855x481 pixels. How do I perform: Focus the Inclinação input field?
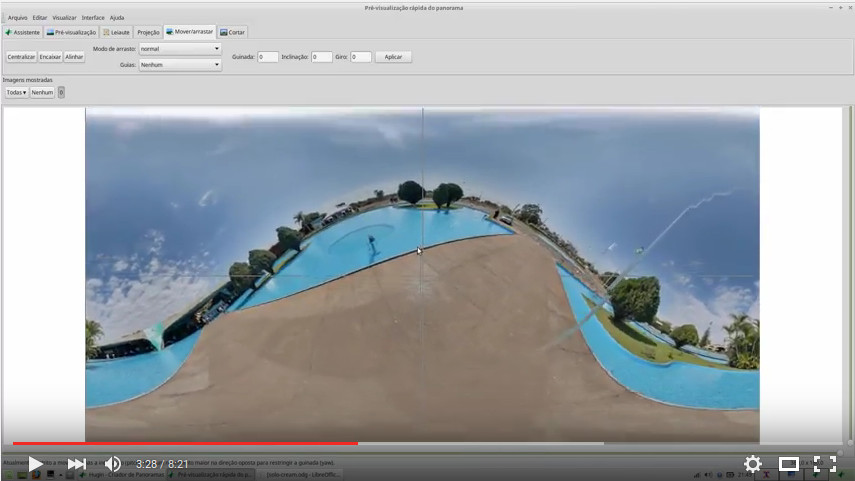321,57
